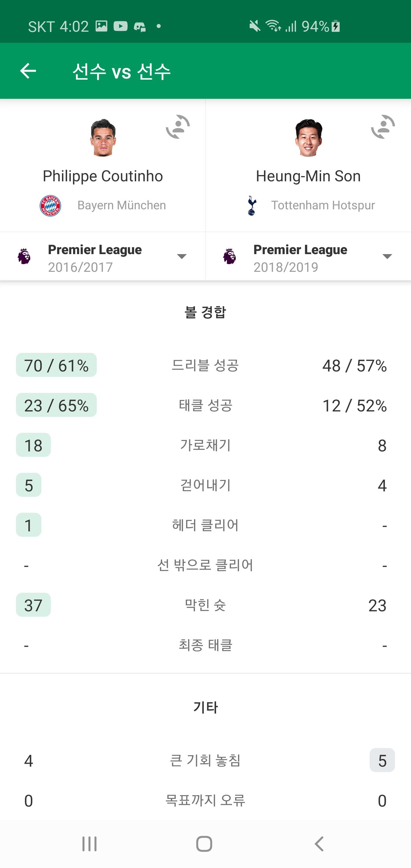Swap player icon next to Heung-Min Son
411x868 pixels.
pyautogui.click(x=383, y=127)
